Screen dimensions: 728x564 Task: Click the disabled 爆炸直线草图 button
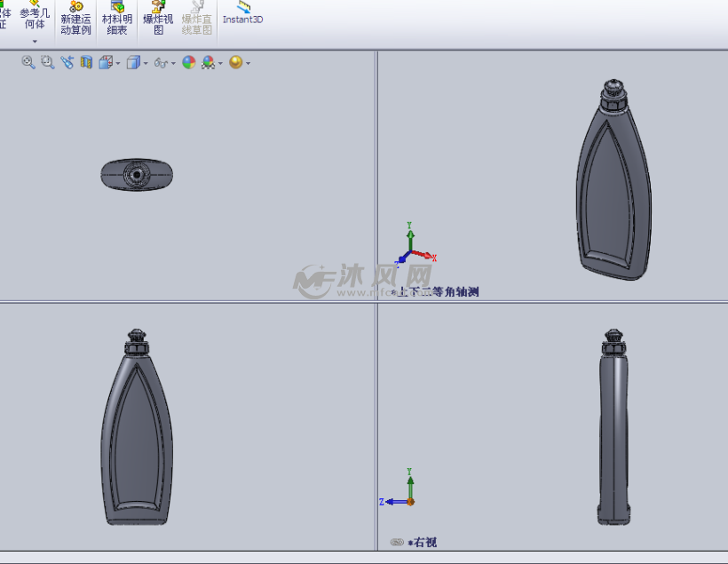tap(195, 20)
